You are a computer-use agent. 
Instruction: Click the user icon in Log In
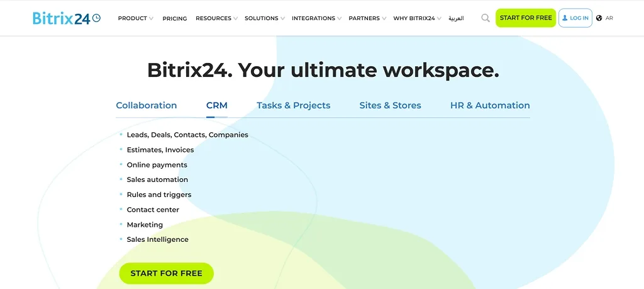tap(565, 18)
